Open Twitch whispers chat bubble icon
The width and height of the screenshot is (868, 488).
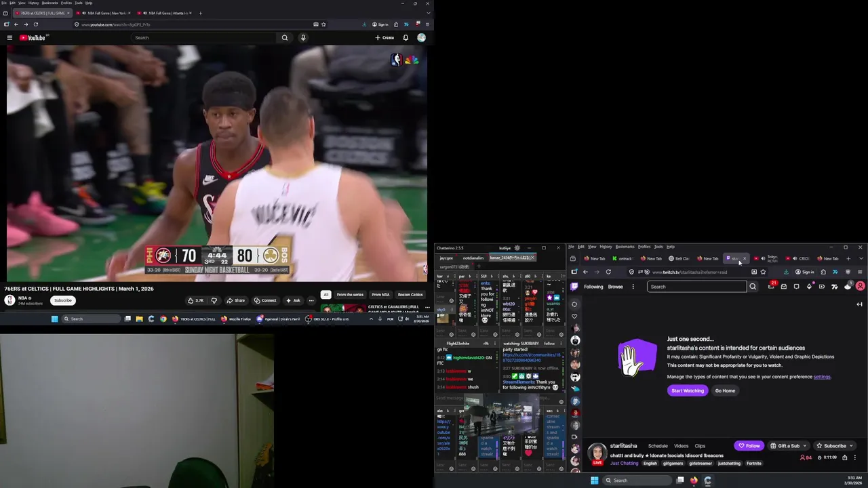(x=796, y=287)
